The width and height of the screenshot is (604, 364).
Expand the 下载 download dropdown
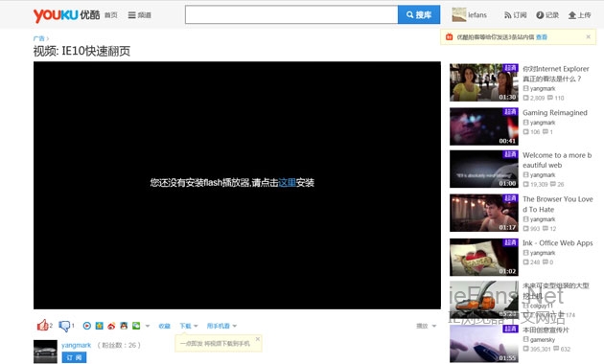point(188,326)
